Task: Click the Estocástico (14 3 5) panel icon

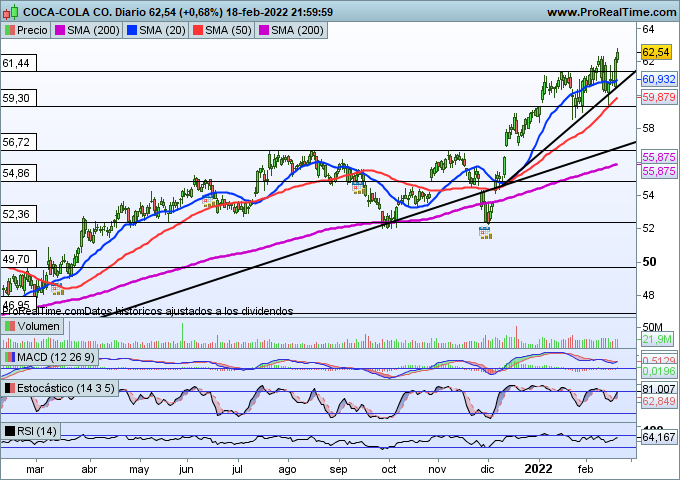Action: coord(10,388)
